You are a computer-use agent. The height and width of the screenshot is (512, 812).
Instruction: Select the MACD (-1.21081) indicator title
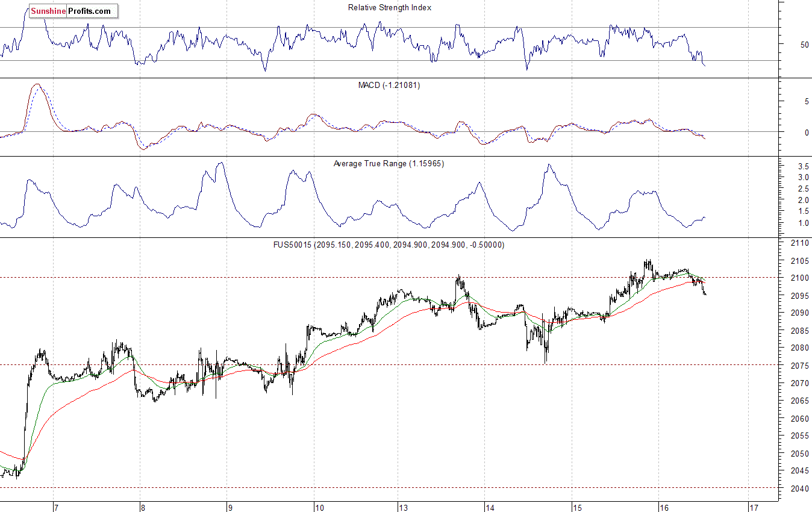pyautogui.click(x=389, y=86)
